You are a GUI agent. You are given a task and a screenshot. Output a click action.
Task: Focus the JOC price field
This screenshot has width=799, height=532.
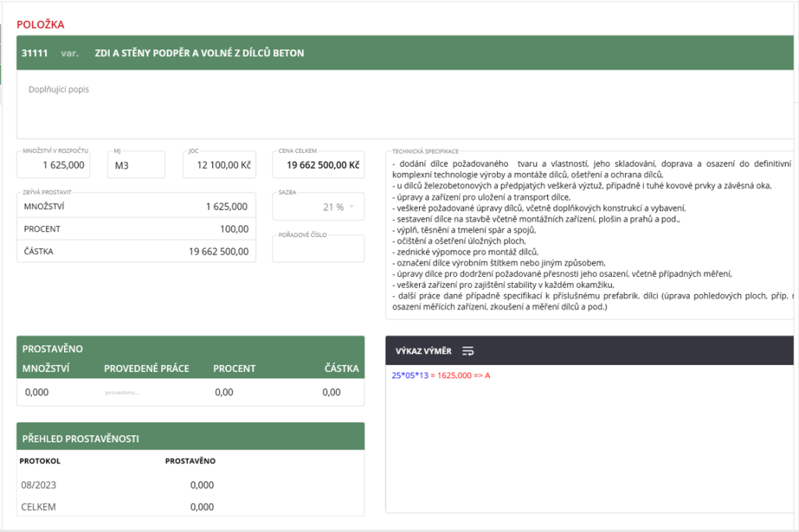tap(218, 165)
